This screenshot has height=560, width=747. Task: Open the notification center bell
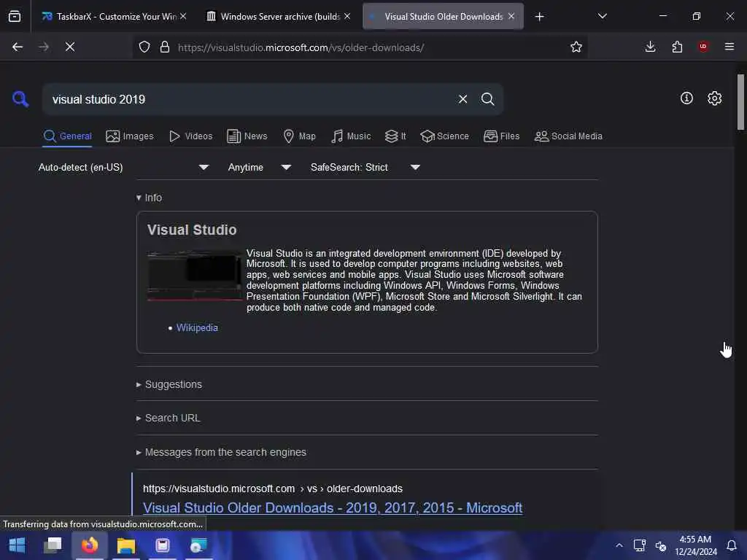731,545
